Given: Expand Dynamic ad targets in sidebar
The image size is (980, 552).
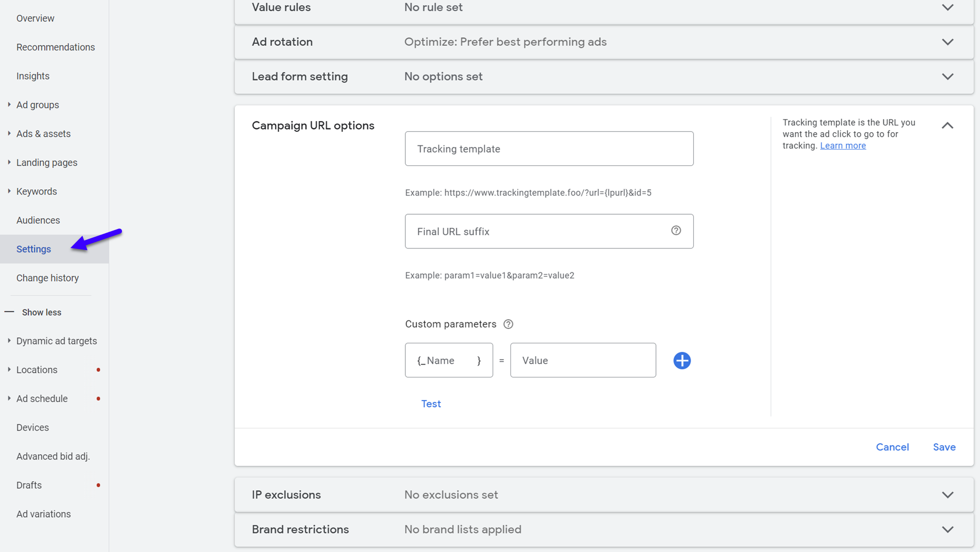Looking at the screenshot, I should (x=9, y=341).
